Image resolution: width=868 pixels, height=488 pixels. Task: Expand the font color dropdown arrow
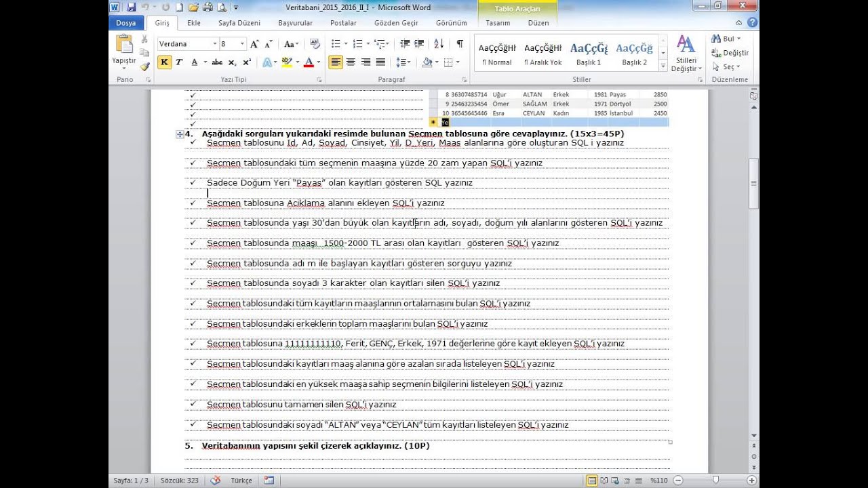click(x=319, y=62)
